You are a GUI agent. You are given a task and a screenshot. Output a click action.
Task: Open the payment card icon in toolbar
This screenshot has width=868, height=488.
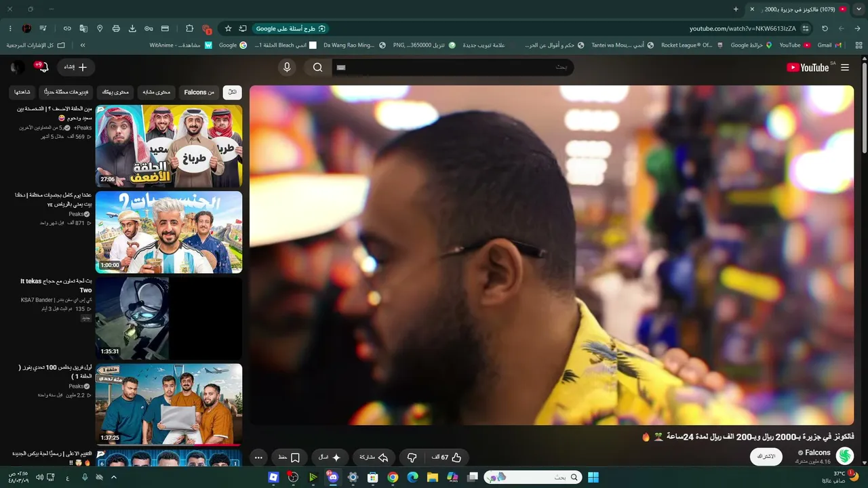[x=165, y=28]
